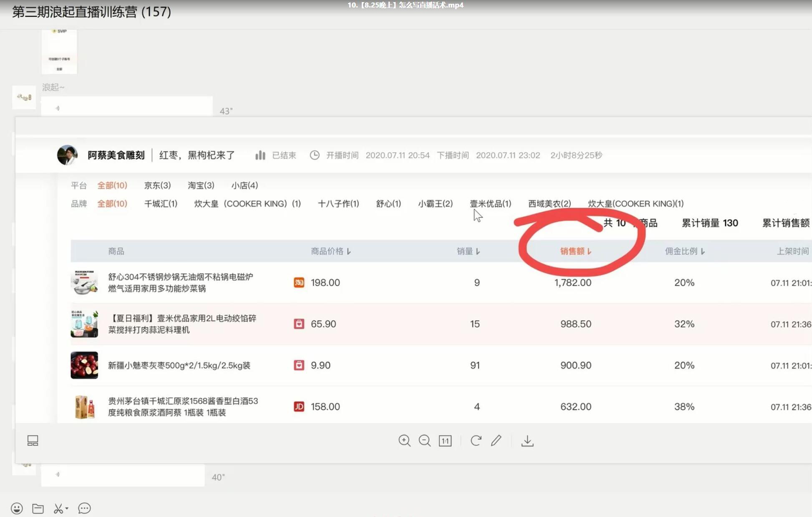Click the 商品 column header
The width and height of the screenshot is (812, 517).
click(116, 251)
